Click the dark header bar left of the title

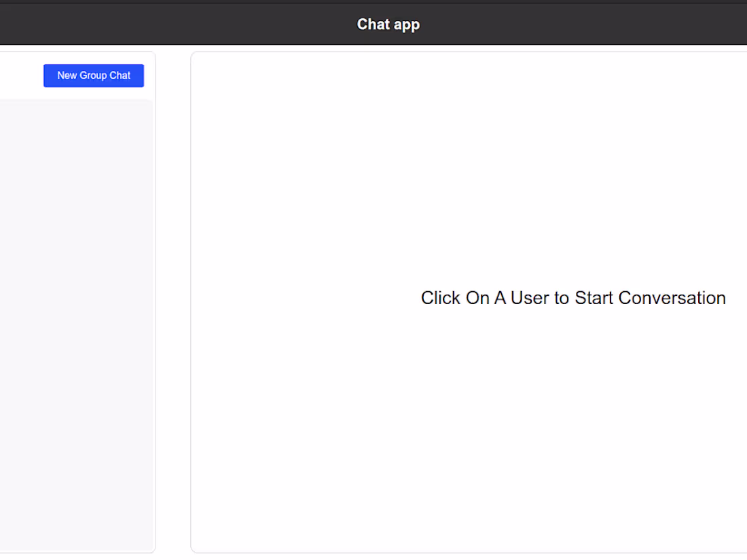pos(170,24)
